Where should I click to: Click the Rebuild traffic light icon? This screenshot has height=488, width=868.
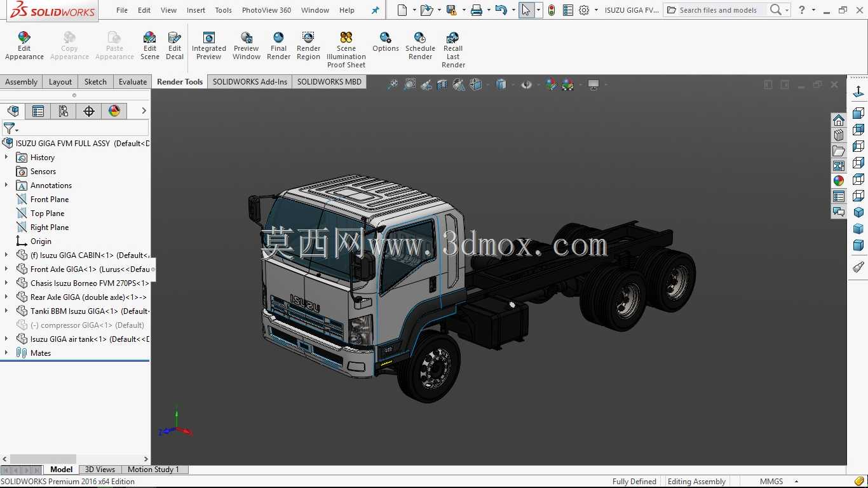pyautogui.click(x=551, y=10)
